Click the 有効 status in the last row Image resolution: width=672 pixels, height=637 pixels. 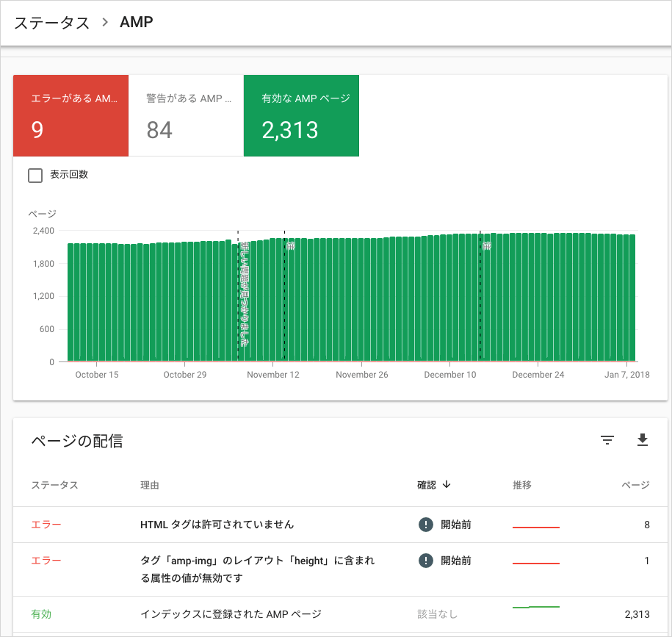pyautogui.click(x=41, y=614)
